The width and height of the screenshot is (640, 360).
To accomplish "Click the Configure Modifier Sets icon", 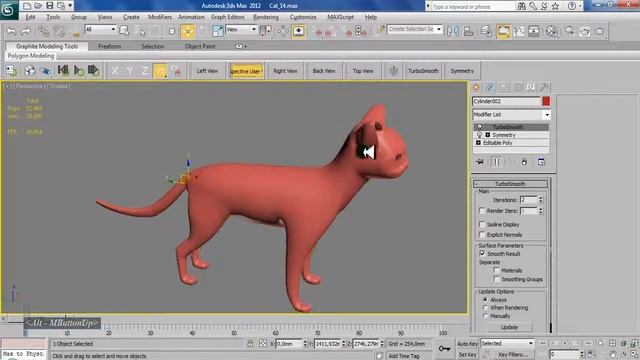I will pyautogui.click(x=541, y=162).
